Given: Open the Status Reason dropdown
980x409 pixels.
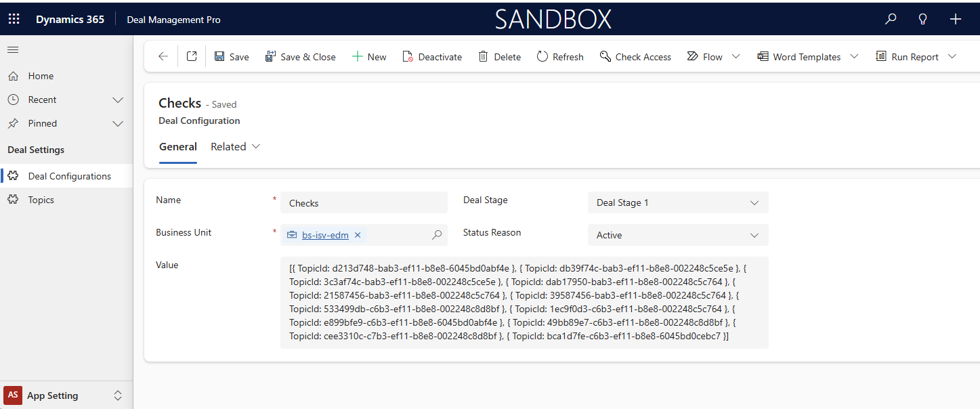Looking at the screenshot, I should click(754, 236).
